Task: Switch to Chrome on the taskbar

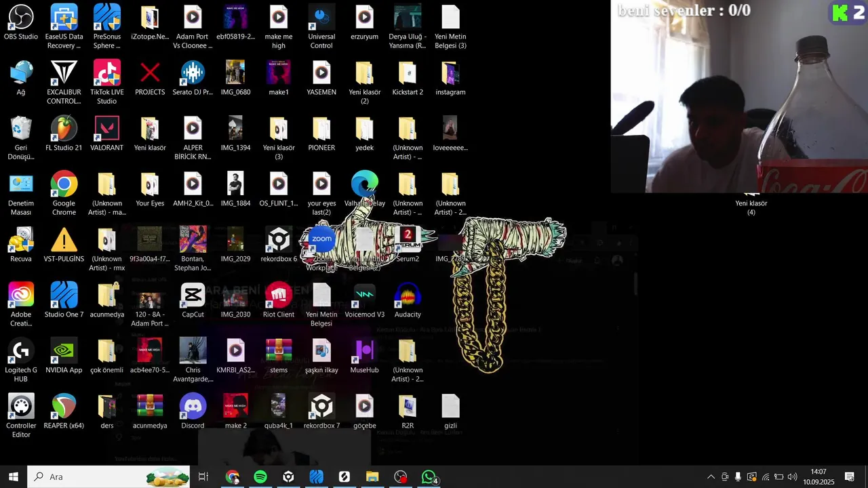Action: pos(232,477)
